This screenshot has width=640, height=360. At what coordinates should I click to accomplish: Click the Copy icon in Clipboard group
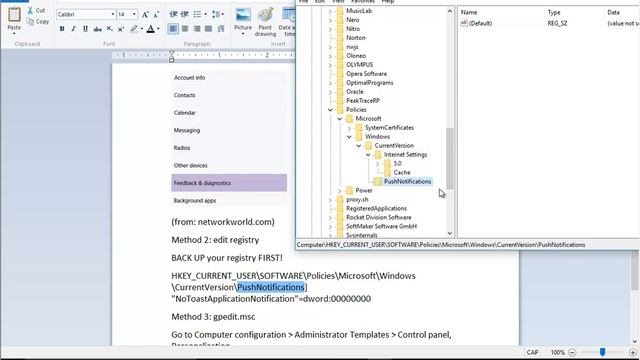[x=30, y=22]
